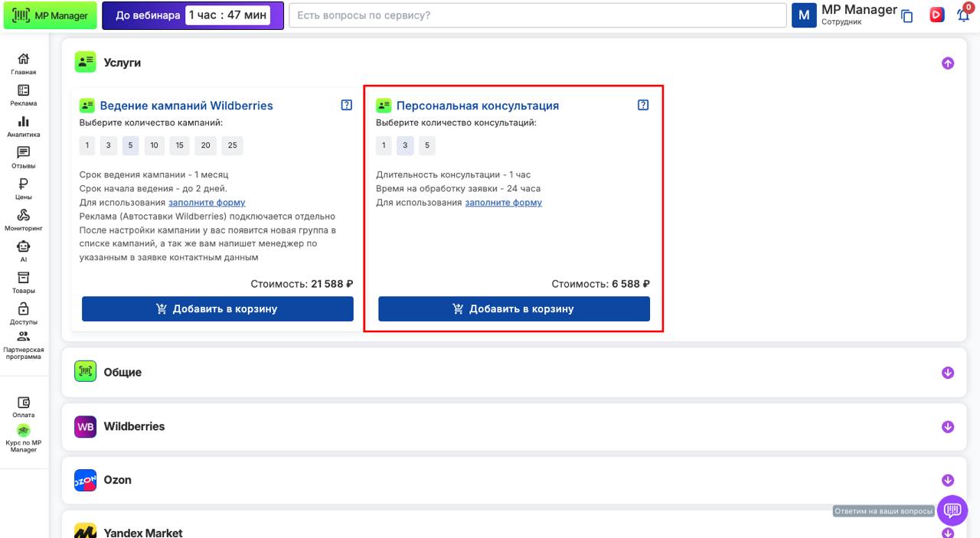Image resolution: width=980 pixels, height=538 pixels.
Task: Expand the Ozon section
Action: 948,481
